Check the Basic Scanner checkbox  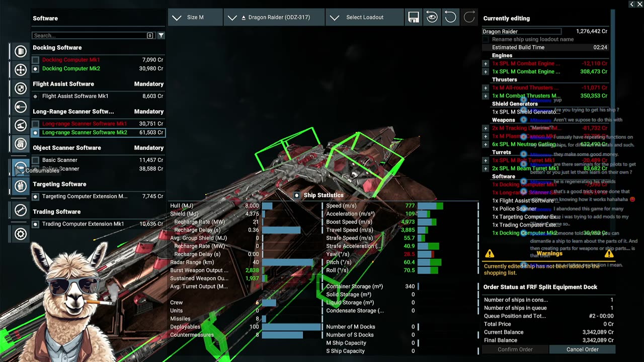[35, 160]
